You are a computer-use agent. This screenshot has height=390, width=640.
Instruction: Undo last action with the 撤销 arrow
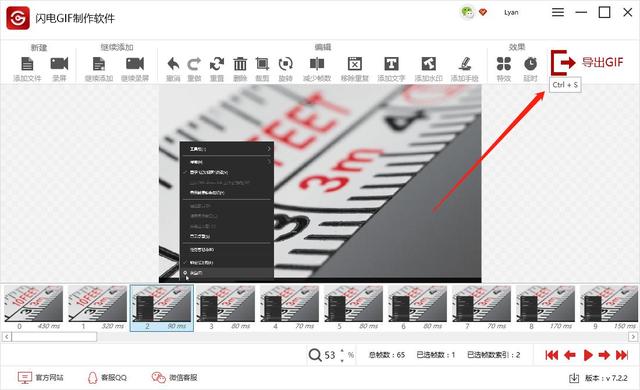pos(173,64)
